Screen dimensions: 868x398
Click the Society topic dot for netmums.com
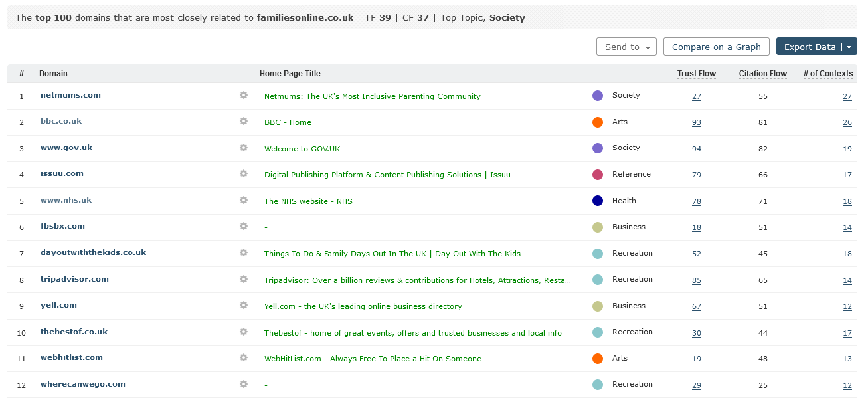tap(598, 96)
